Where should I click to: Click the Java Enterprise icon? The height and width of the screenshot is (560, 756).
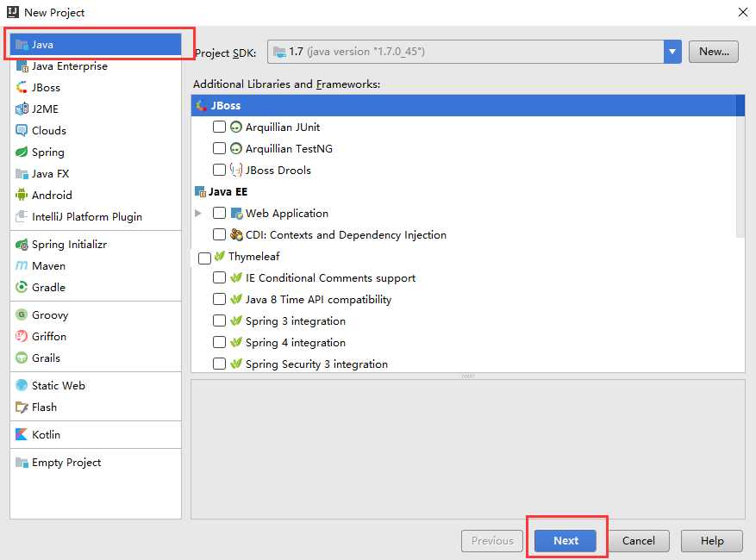pyautogui.click(x=22, y=66)
